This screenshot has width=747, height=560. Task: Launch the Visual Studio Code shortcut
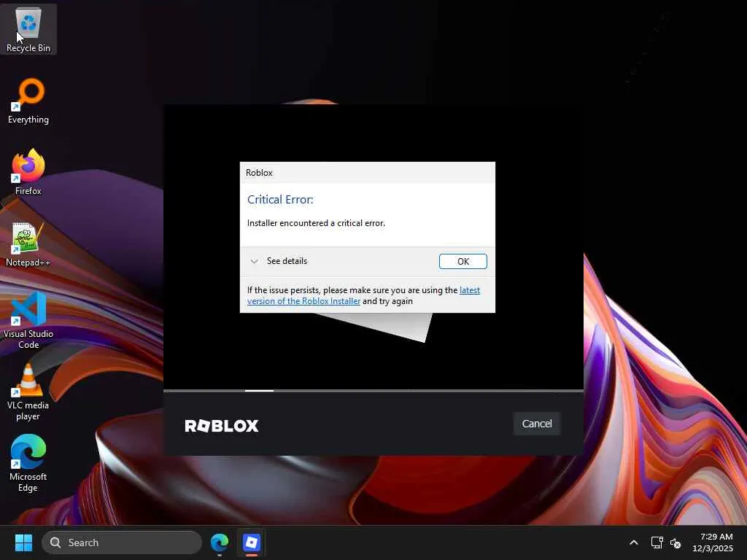tap(28, 320)
